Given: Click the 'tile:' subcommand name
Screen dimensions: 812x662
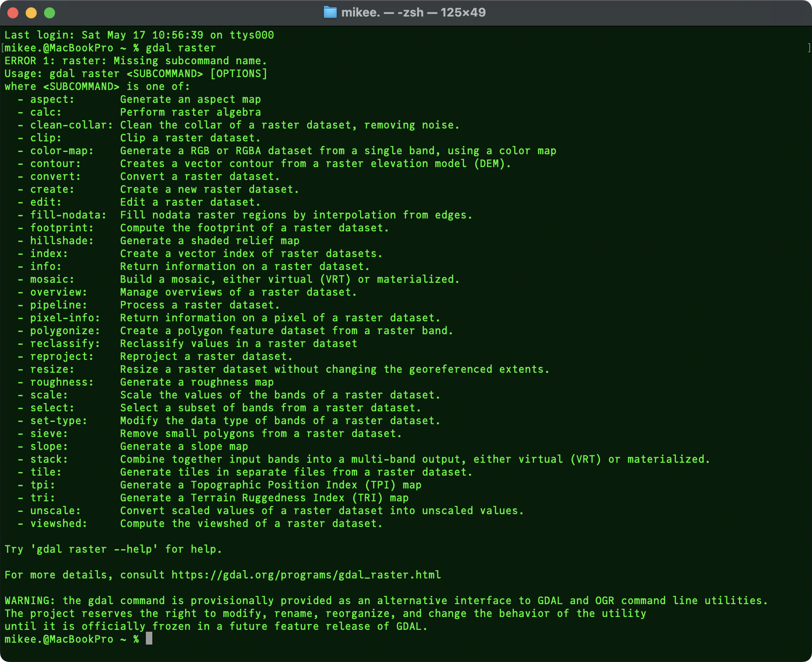Looking at the screenshot, I should (x=46, y=472).
